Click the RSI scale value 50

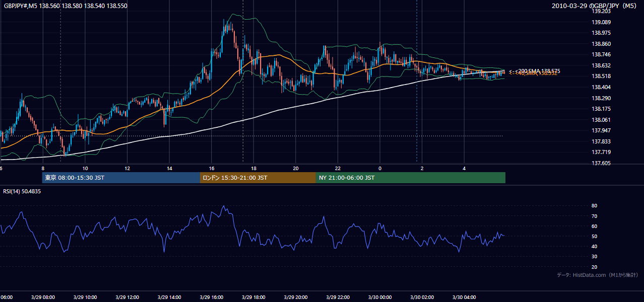pos(594,236)
